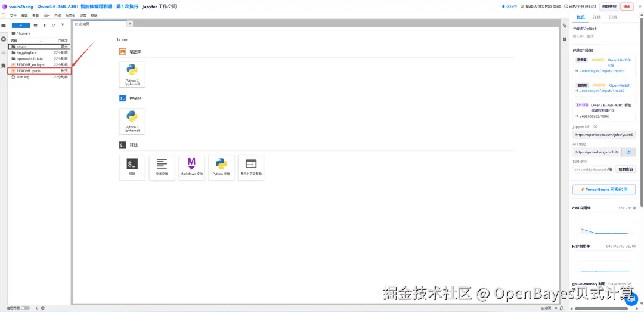Image resolution: width=644 pixels, height=312 pixels.
Task: Click the OpenBayes logo at top left
Action: 5,7
